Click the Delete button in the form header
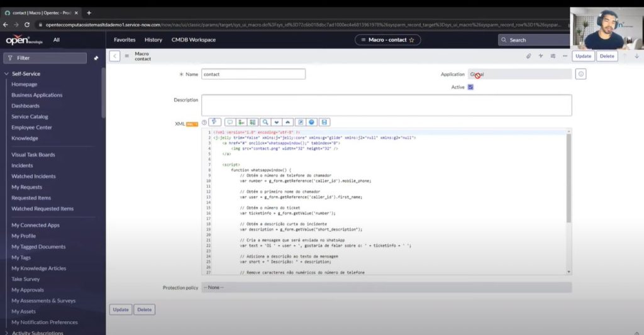The image size is (644, 335). pos(607,56)
